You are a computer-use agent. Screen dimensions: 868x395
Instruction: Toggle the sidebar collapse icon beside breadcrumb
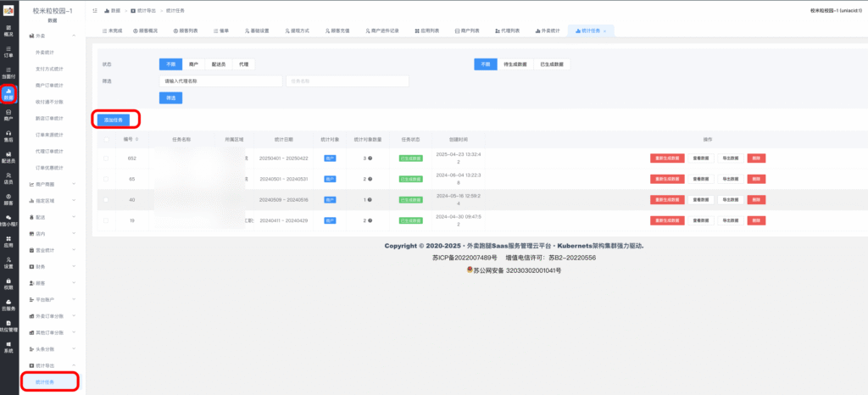[x=95, y=10]
